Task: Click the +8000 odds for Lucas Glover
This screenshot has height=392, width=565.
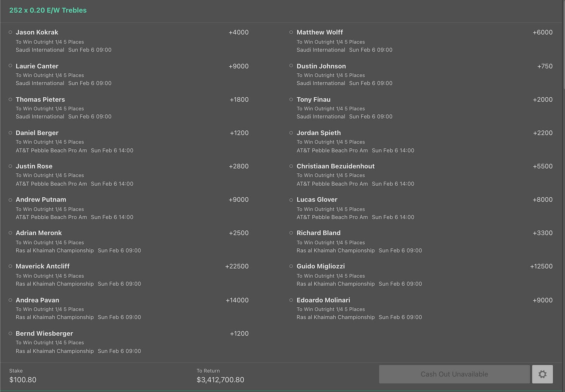Action: coord(542,199)
